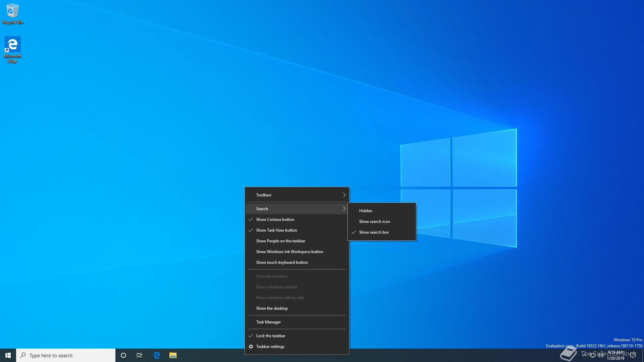644x362 pixels.
Task: Open the Windows Start menu
Action: click(8, 355)
